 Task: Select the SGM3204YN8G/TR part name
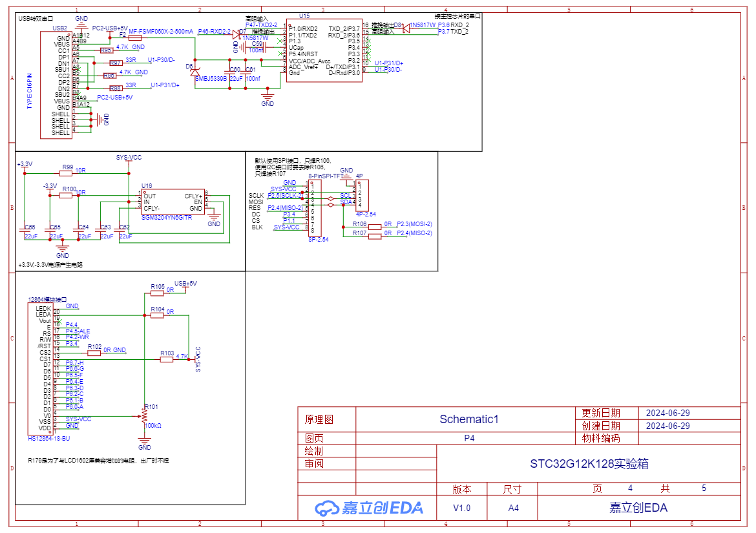tap(166, 217)
